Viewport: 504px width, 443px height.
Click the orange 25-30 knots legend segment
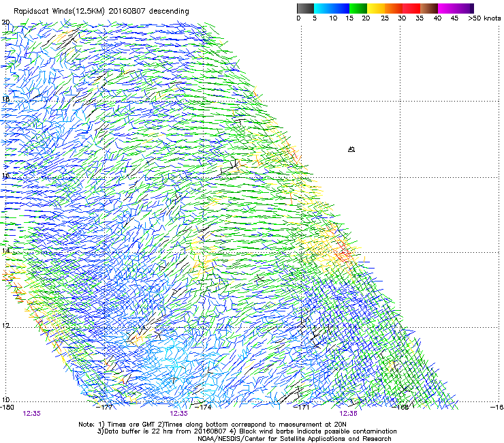pos(394,8)
